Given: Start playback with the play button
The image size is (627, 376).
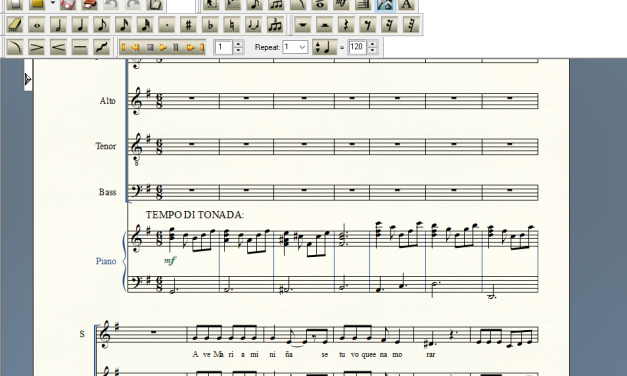Looking at the screenshot, I should pos(163,47).
